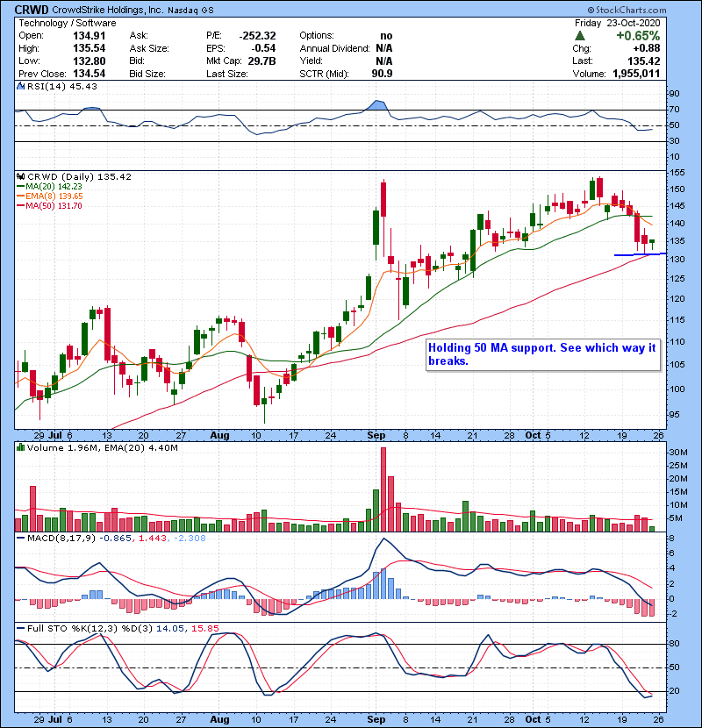The width and height of the screenshot is (702, 728).
Task: Click the 30M label on the volume axis
Action: pos(678,453)
